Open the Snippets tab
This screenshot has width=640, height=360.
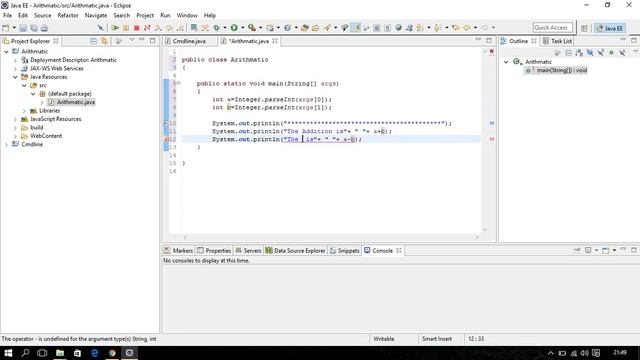[x=344, y=251]
